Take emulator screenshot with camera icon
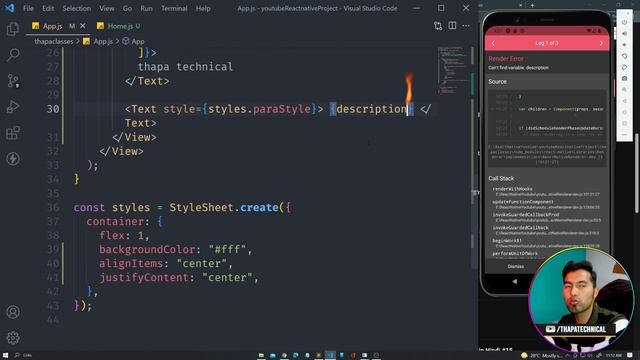 tap(624, 78)
